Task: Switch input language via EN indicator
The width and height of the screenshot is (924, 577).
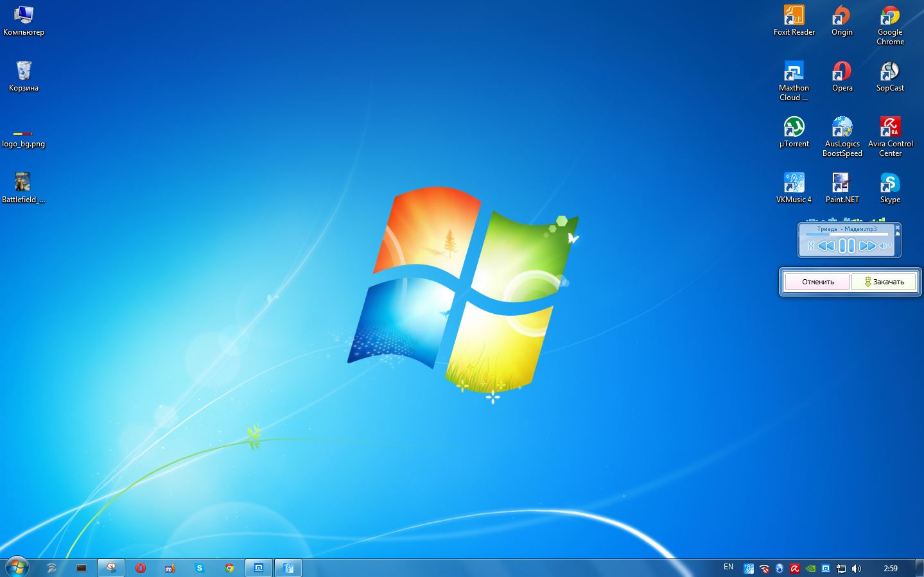Action: 728,567
